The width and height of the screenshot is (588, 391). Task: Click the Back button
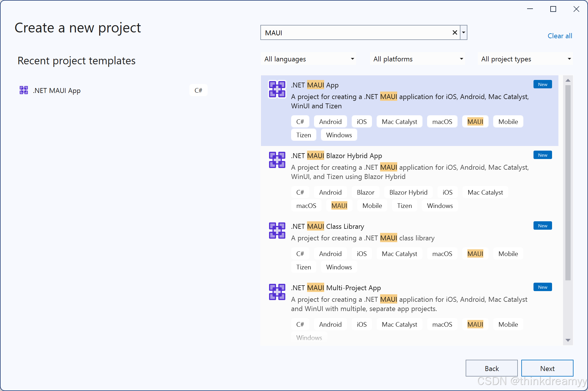click(x=492, y=368)
